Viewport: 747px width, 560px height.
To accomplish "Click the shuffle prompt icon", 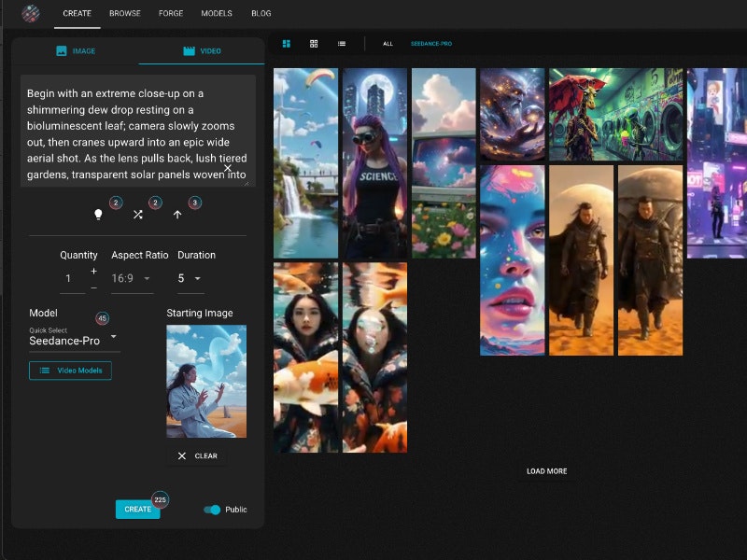I will 138,214.
